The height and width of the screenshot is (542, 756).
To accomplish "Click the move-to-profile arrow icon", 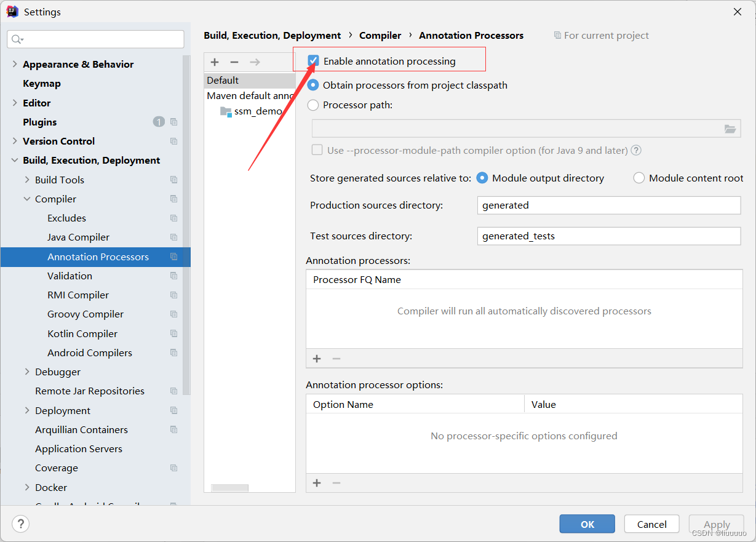I will [x=255, y=62].
